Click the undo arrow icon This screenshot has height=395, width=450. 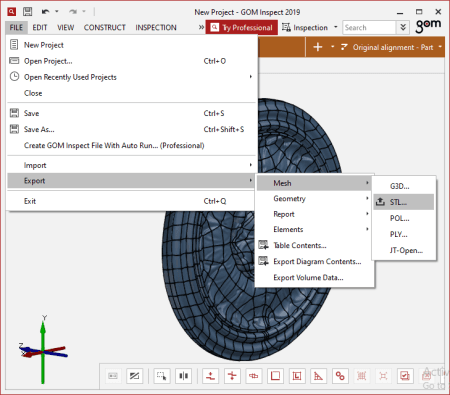point(45,12)
